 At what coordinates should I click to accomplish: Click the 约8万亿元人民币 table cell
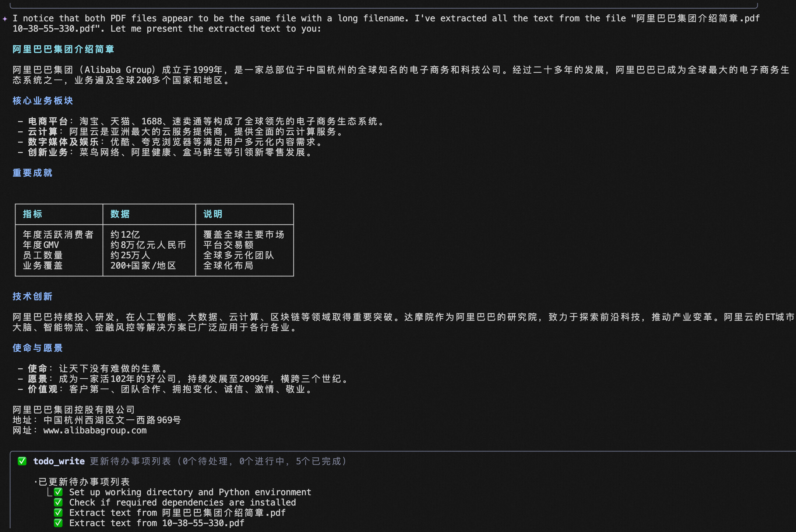[148, 245]
